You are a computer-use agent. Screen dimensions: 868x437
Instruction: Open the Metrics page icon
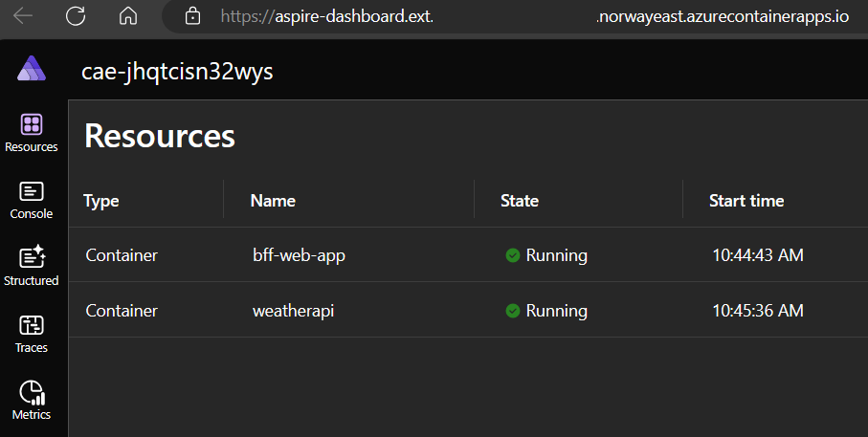[x=32, y=392]
